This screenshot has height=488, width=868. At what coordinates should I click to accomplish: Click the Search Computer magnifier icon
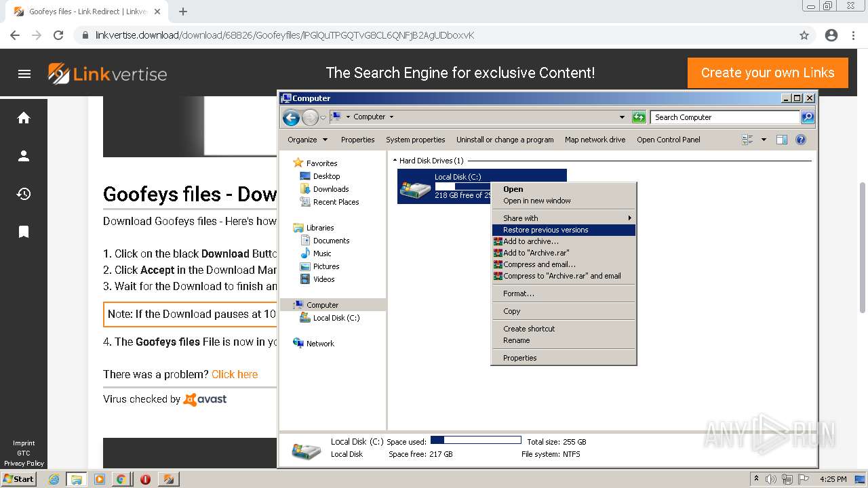click(807, 117)
